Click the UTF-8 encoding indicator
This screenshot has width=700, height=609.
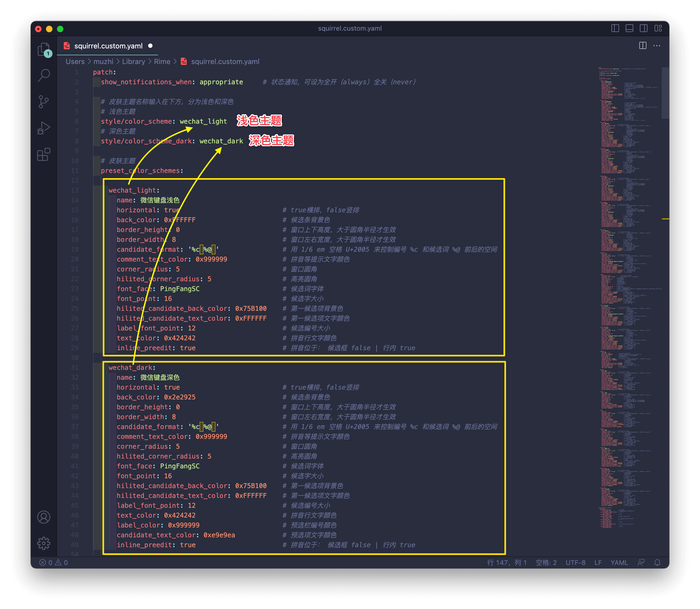[575, 562]
